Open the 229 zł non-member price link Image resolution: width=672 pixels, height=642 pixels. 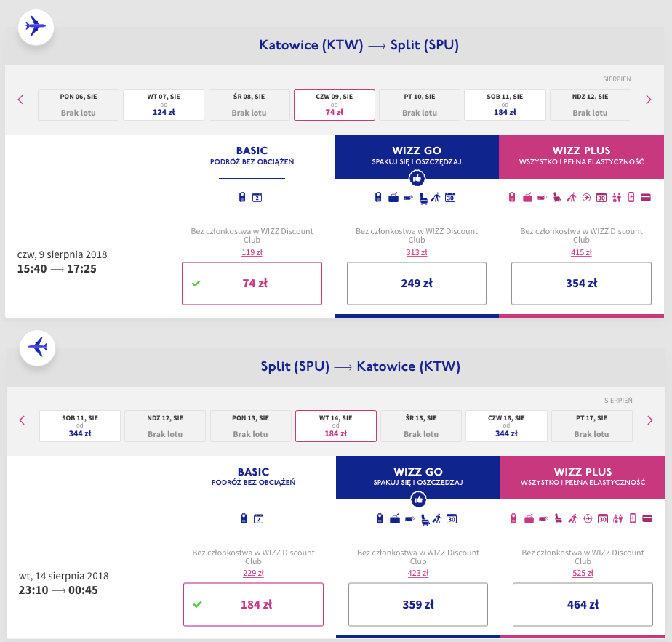pyautogui.click(x=253, y=573)
